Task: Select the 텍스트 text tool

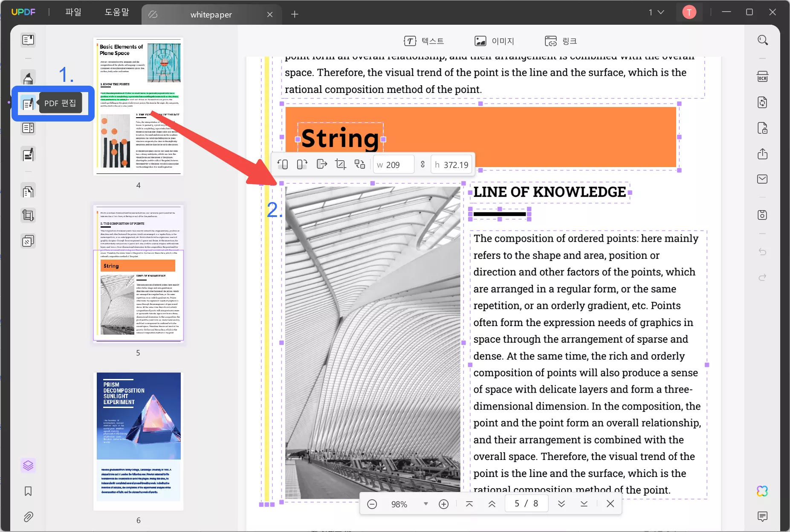Action: pos(424,41)
